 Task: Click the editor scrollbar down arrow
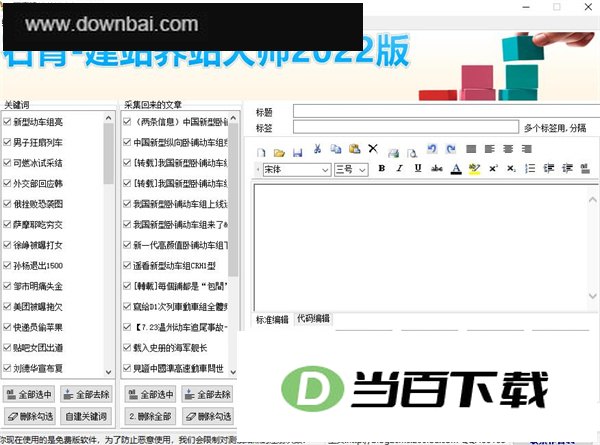click(593, 296)
